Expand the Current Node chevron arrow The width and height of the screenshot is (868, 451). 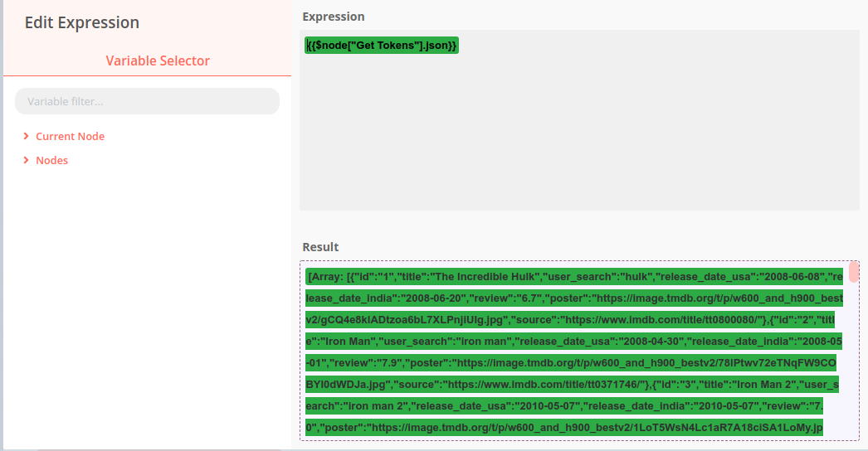[27, 136]
